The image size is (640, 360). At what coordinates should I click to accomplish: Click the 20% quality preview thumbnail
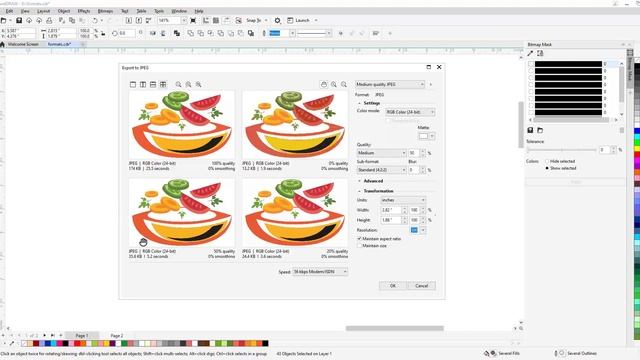point(295,212)
